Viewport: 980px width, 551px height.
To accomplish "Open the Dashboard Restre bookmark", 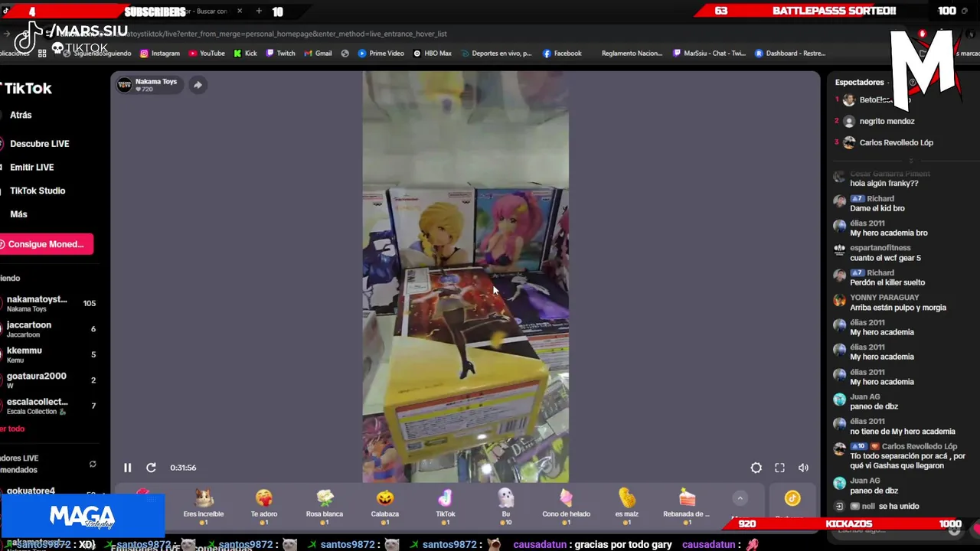I will point(790,54).
